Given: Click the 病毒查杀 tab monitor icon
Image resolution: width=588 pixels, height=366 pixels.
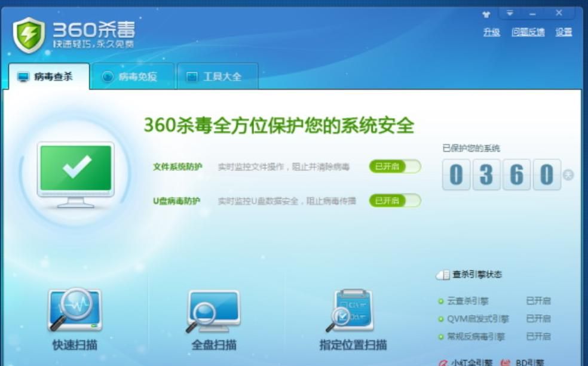Looking at the screenshot, I should [23, 77].
